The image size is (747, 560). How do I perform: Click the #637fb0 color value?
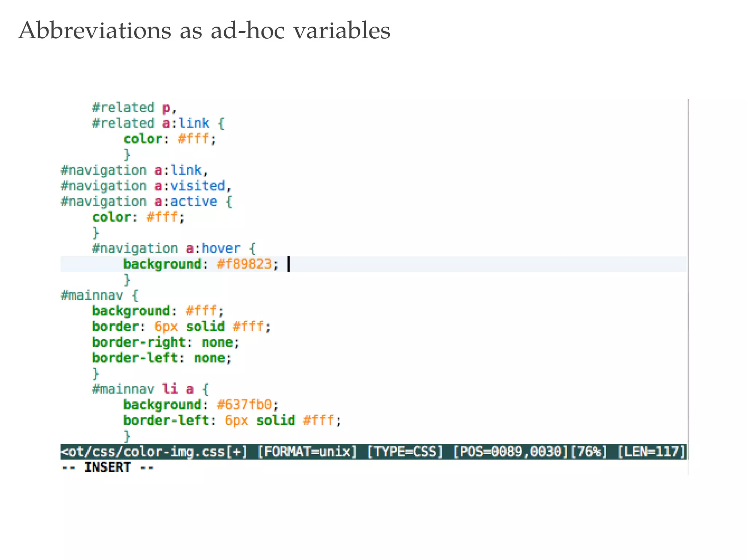(244, 405)
